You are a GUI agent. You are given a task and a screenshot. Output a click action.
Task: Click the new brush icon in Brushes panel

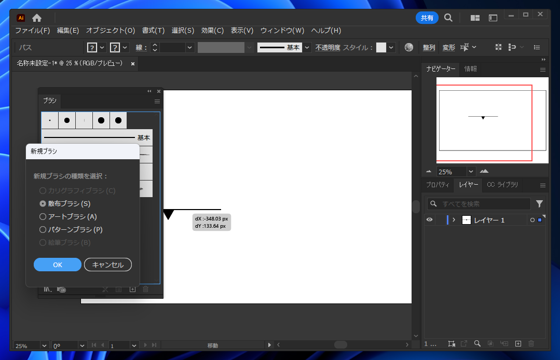132,289
